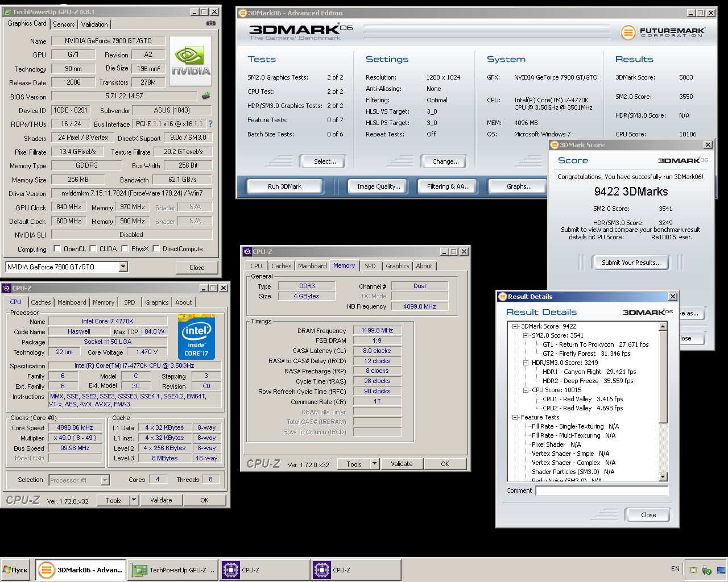
Task: Click Submit Your Results... button
Action: 631,263
